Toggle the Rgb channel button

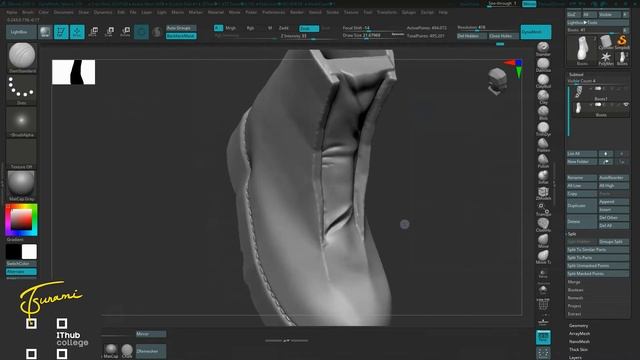click(x=250, y=28)
